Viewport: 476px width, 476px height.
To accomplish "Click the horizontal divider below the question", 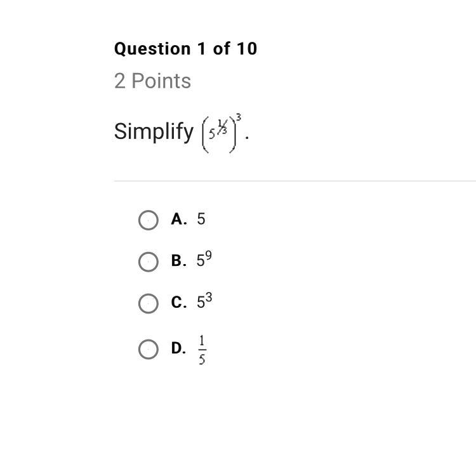I will click(294, 181).
